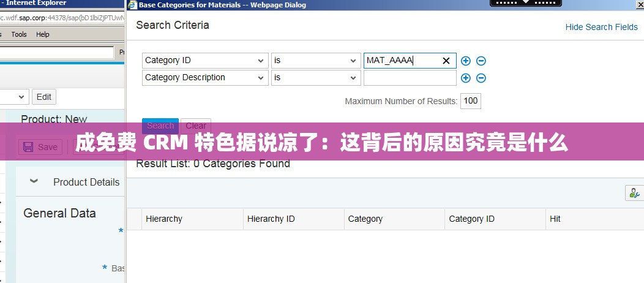The height and width of the screenshot is (283, 644).
Task: Click the 'Maximum Number of Results:' label
Action: pyautogui.click(x=401, y=101)
